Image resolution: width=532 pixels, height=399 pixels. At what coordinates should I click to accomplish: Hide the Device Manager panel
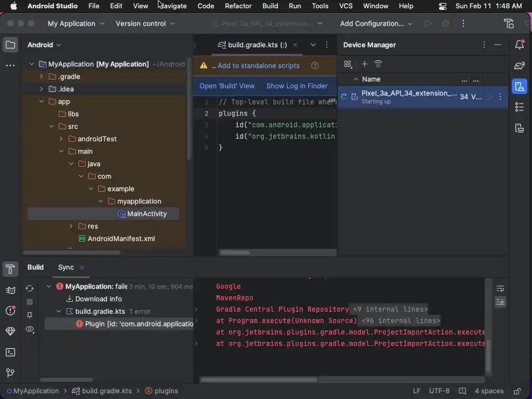pyautogui.click(x=498, y=45)
